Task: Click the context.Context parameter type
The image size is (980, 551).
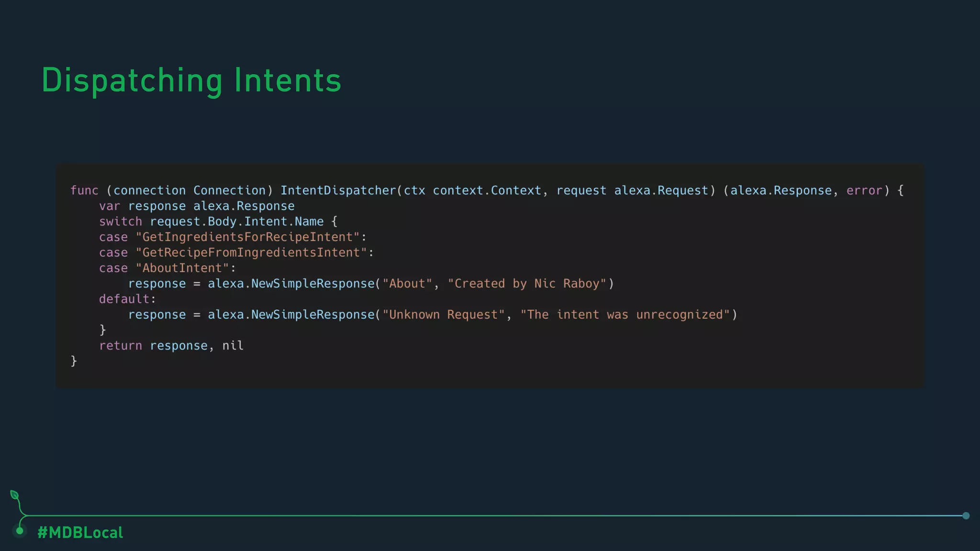Action: [487, 190]
